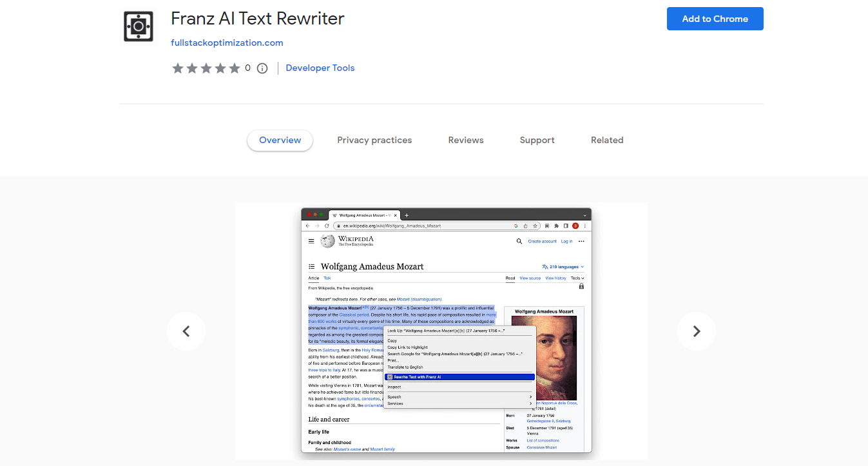Image resolution: width=868 pixels, height=466 pixels.
Task: Click the rating info circle icon
Action: coord(262,68)
